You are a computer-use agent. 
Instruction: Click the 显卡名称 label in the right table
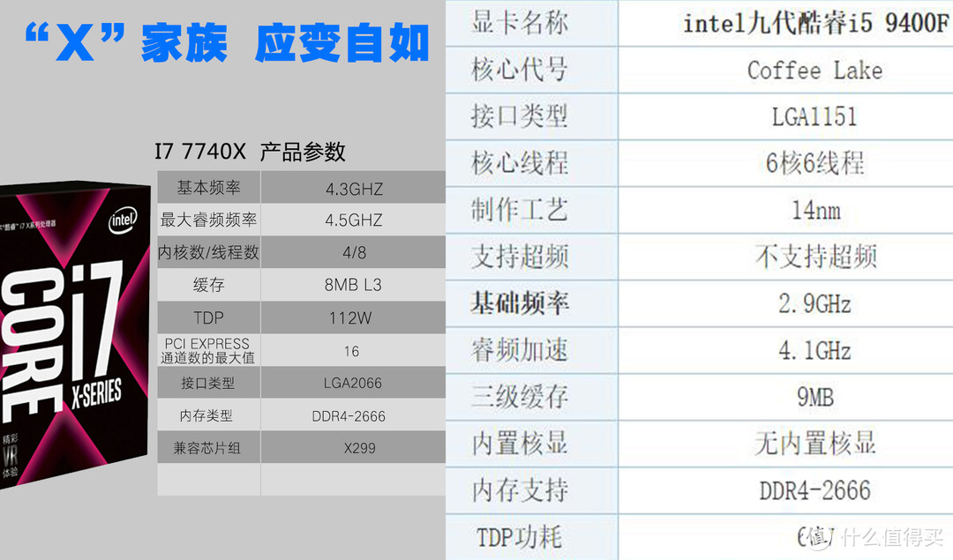(520, 23)
